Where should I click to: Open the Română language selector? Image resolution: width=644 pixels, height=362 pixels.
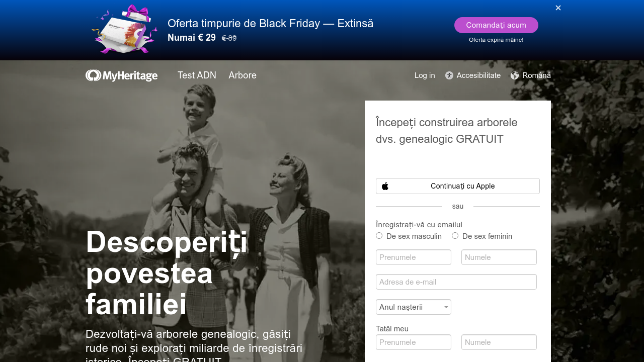531,75
